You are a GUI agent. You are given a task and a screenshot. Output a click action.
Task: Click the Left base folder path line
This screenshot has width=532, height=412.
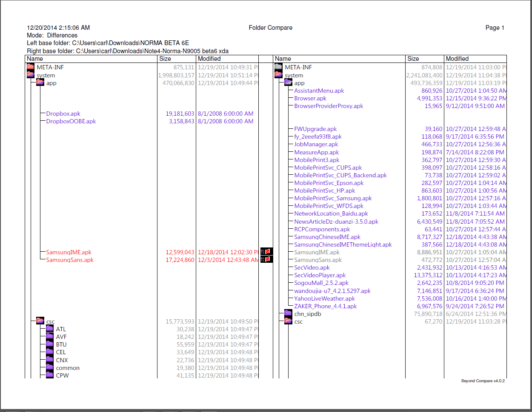(108, 43)
